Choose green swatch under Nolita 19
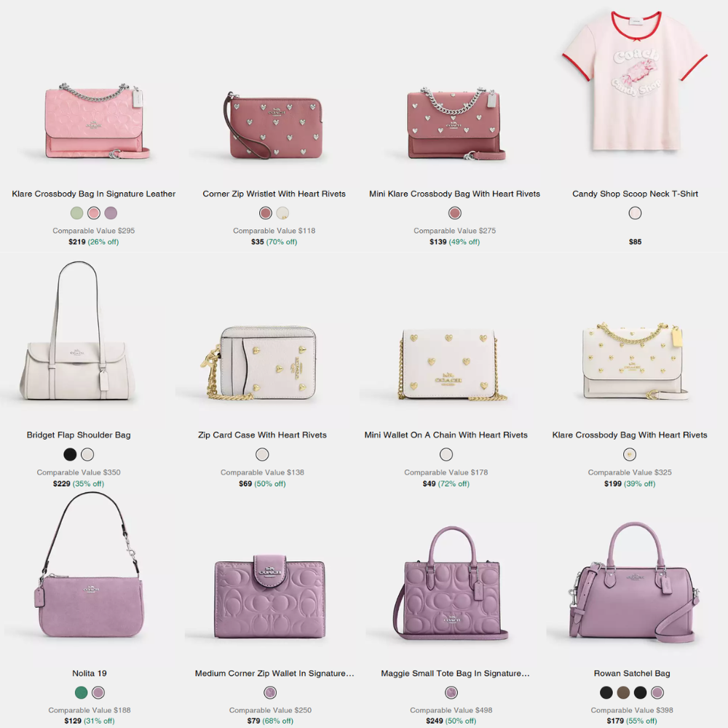The image size is (728, 728). pos(82,693)
